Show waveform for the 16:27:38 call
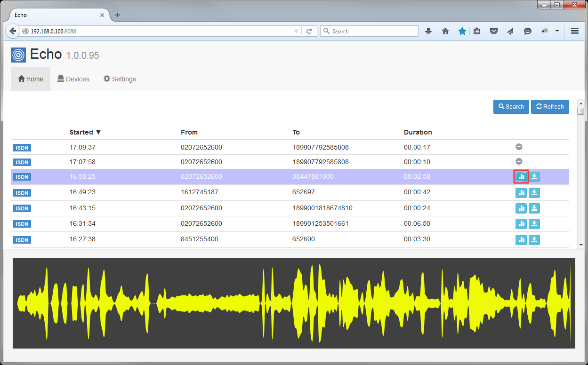 point(521,240)
